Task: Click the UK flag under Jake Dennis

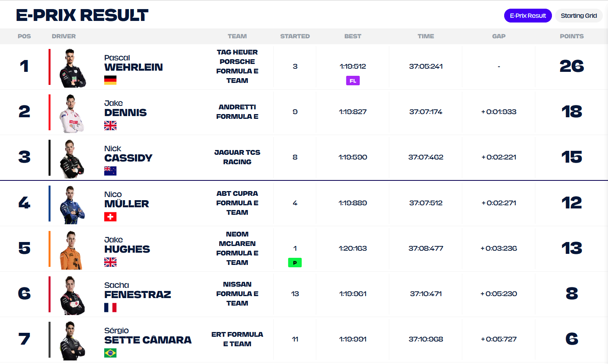Action: pos(110,126)
